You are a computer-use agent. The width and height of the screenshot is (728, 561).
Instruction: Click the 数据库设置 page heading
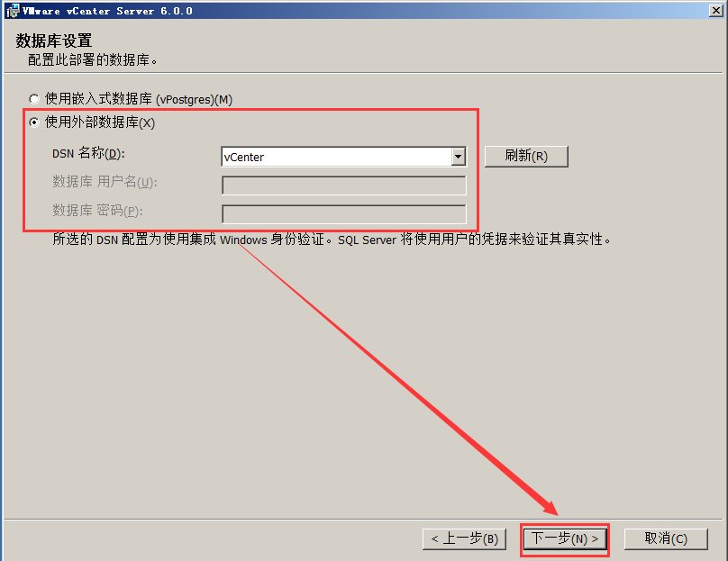click(54, 41)
